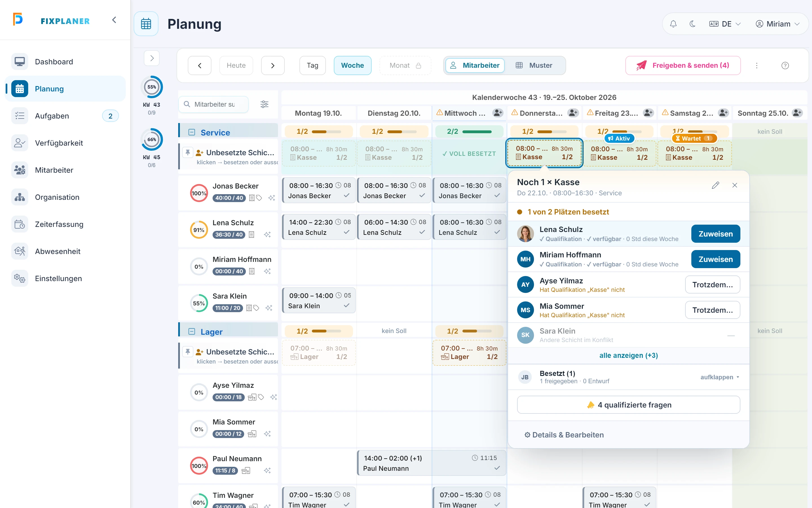Click alle anzeigen (+3) link

point(628,356)
